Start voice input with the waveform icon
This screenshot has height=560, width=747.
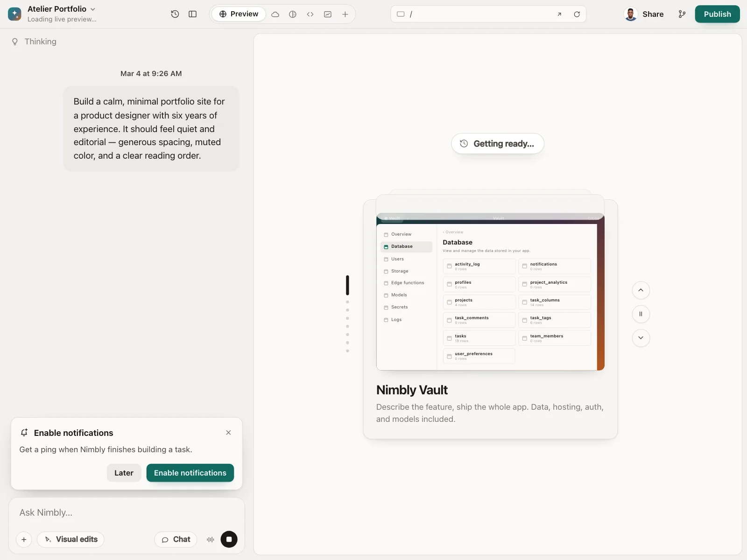(x=211, y=539)
